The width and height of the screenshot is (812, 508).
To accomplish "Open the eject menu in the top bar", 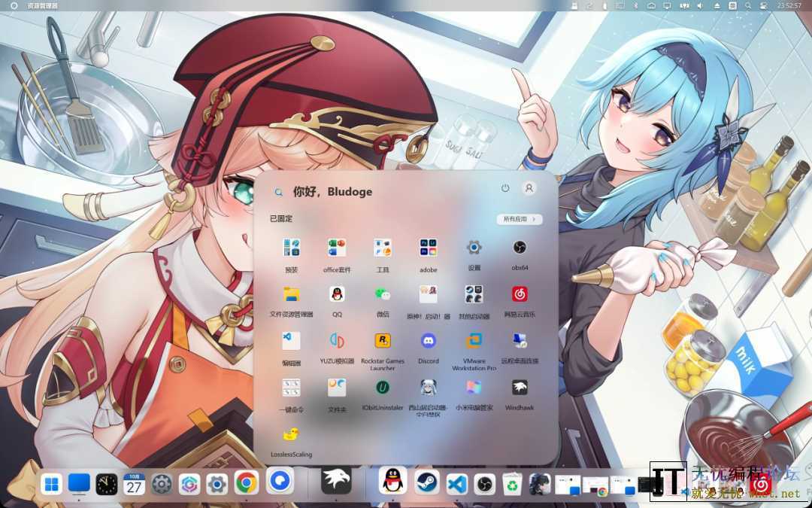I will (x=717, y=6).
